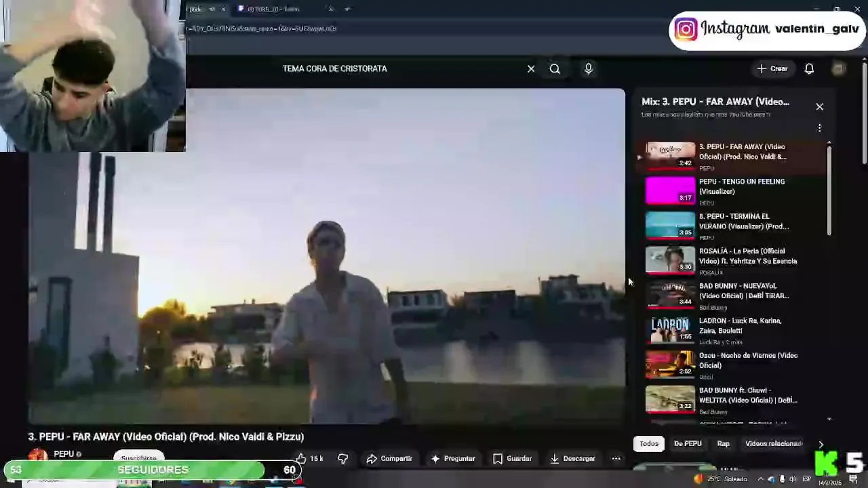Select the Videos relacionados filter chip
Image resolution: width=868 pixels, height=488 pixels.
774,444
